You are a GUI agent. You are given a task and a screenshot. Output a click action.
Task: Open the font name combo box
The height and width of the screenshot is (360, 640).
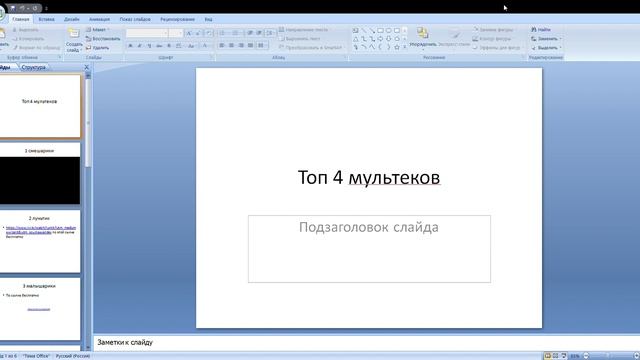click(147, 33)
